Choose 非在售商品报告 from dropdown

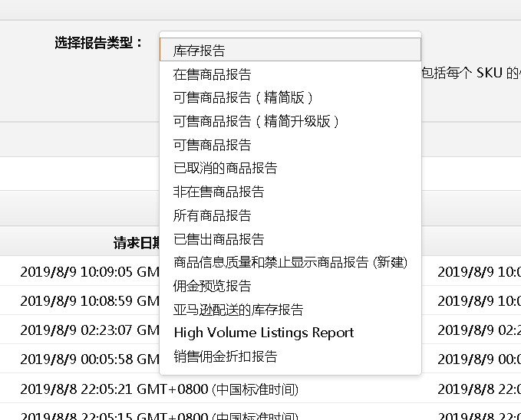pos(219,192)
